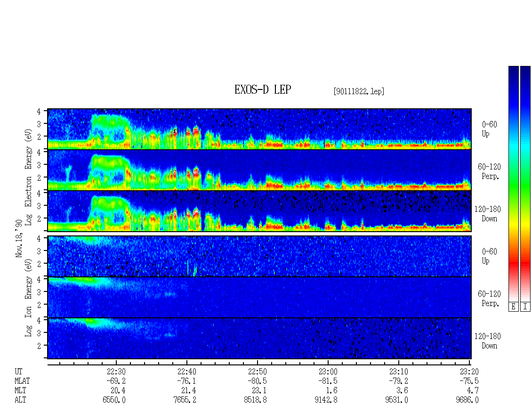Click the MLAT value -81.5
Image resolution: width=532 pixels, height=412 pixels.
pos(328,381)
